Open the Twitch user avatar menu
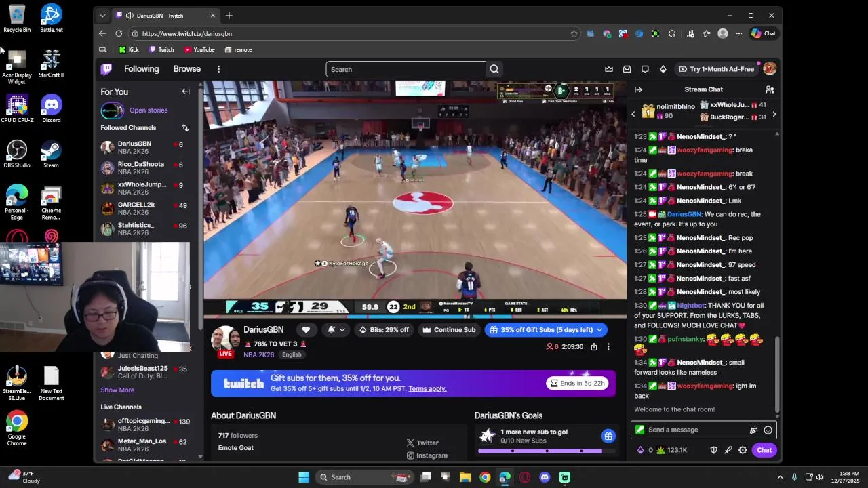 tap(769, 69)
